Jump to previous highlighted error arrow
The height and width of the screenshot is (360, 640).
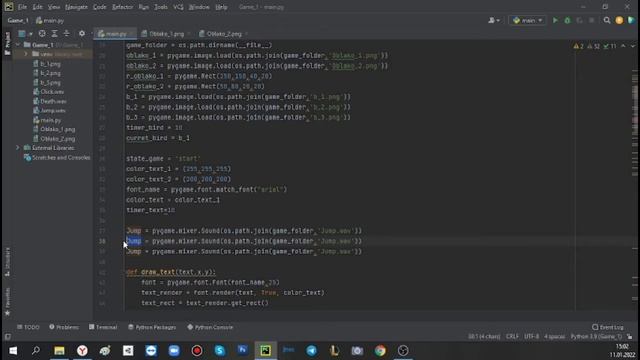point(623,46)
